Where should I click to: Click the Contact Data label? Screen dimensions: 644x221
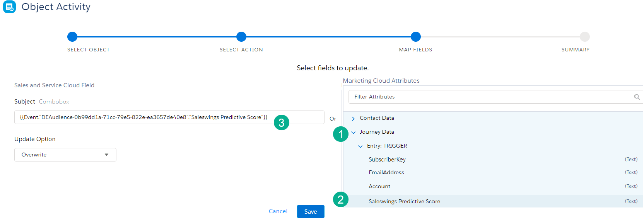377,118
